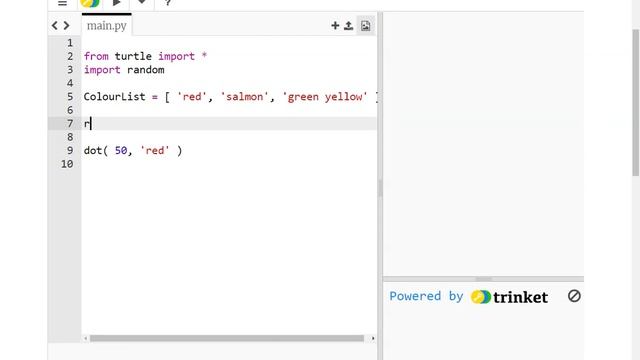Open help with the question mark icon
Screen dimensions: 640x360
167,3
